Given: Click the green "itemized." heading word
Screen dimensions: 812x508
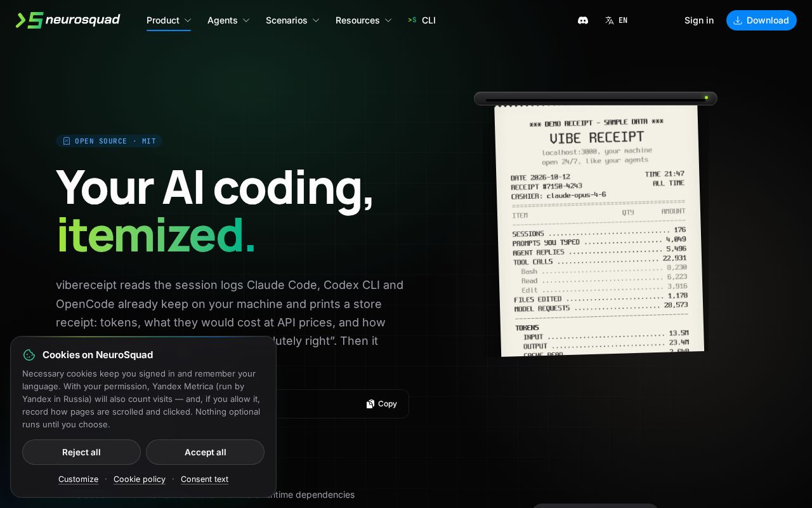Looking at the screenshot, I should coord(156,235).
